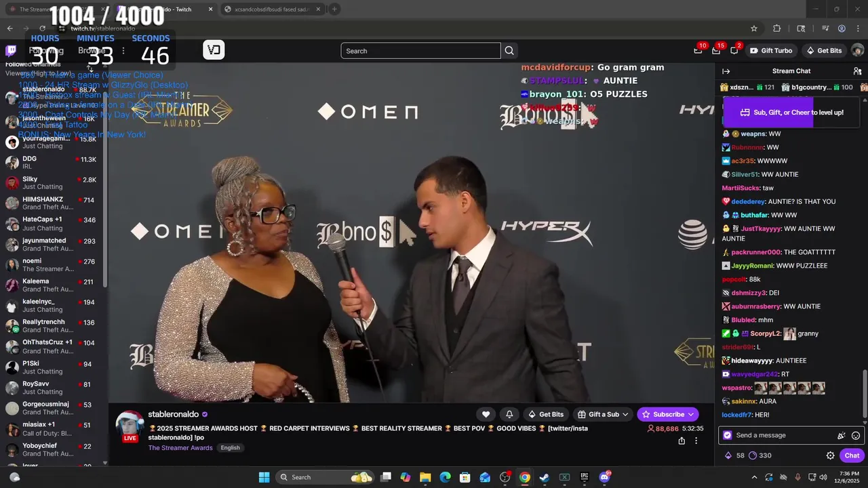Open the Bits balance showing 58
The width and height of the screenshot is (868, 488).
tap(735, 455)
